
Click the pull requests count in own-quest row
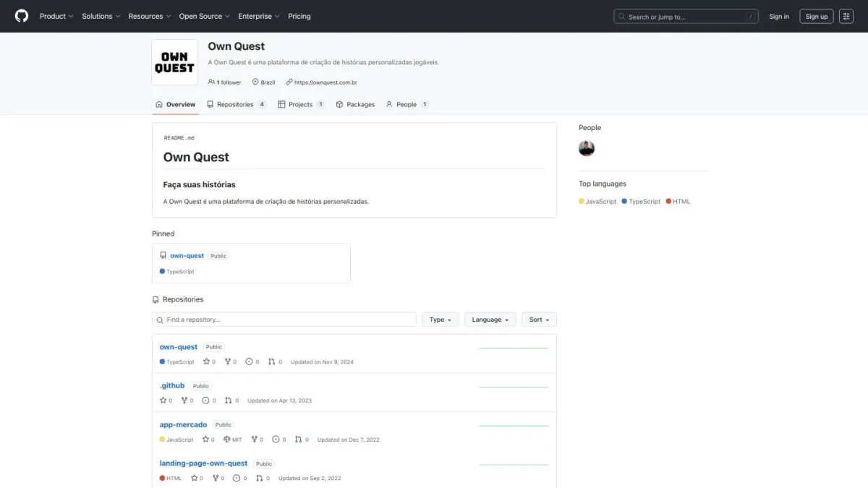[275, 362]
